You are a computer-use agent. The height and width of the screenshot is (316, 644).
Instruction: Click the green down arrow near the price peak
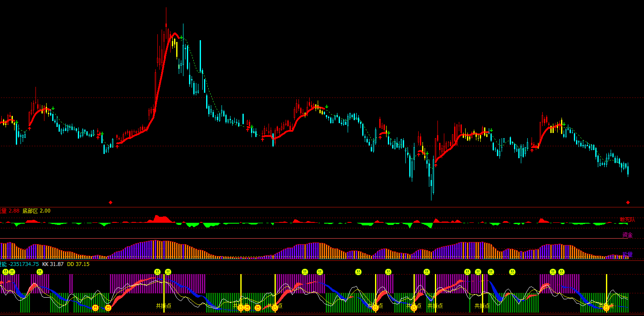click(x=182, y=38)
